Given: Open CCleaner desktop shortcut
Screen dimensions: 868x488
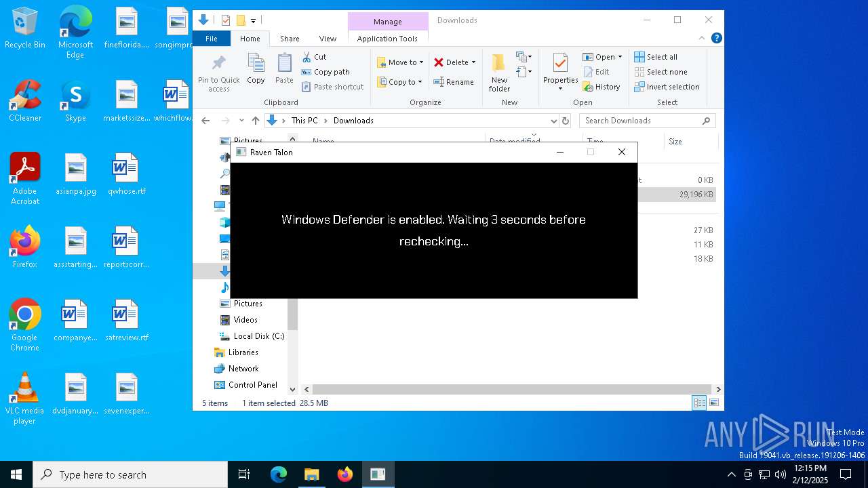Looking at the screenshot, I should (25, 102).
